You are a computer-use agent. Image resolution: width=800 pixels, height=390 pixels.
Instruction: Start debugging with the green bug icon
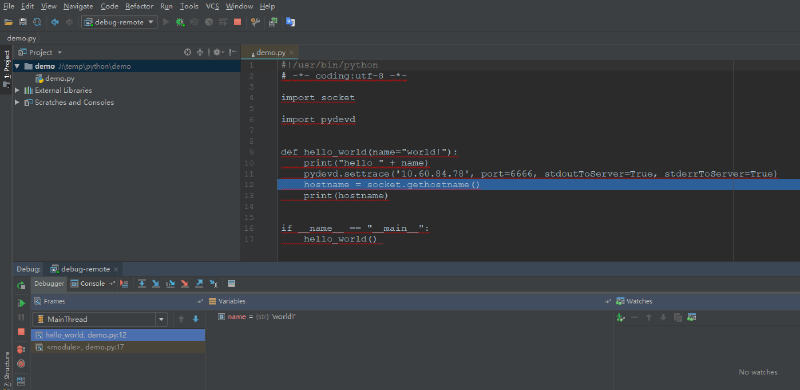pos(180,22)
